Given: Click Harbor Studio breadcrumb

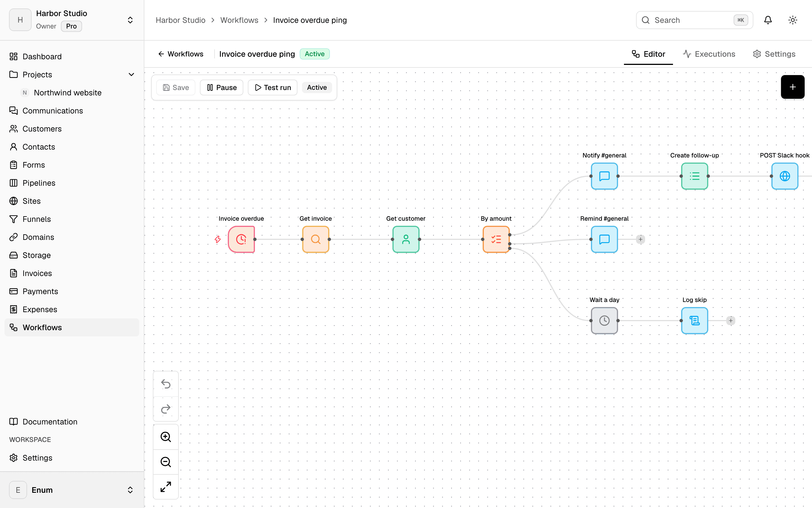Looking at the screenshot, I should tap(180, 20).
